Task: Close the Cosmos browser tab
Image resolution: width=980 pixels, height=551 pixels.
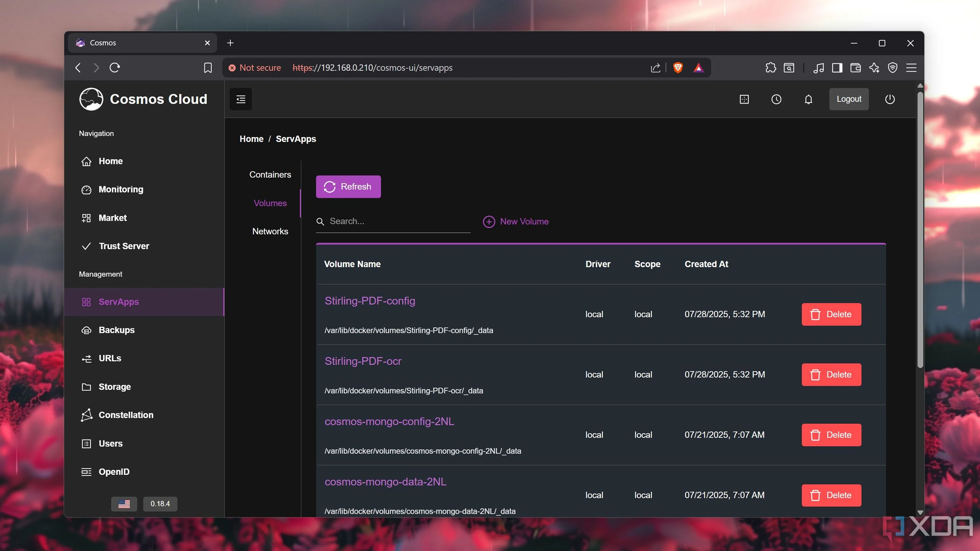Action: click(207, 43)
